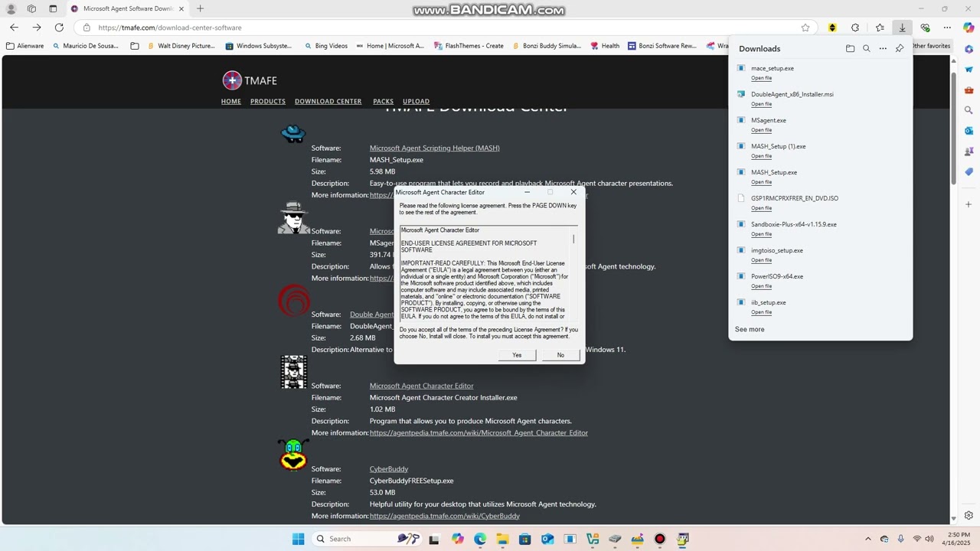Click See more in Downloads panel
The image size is (980, 551).
[x=750, y=329]
